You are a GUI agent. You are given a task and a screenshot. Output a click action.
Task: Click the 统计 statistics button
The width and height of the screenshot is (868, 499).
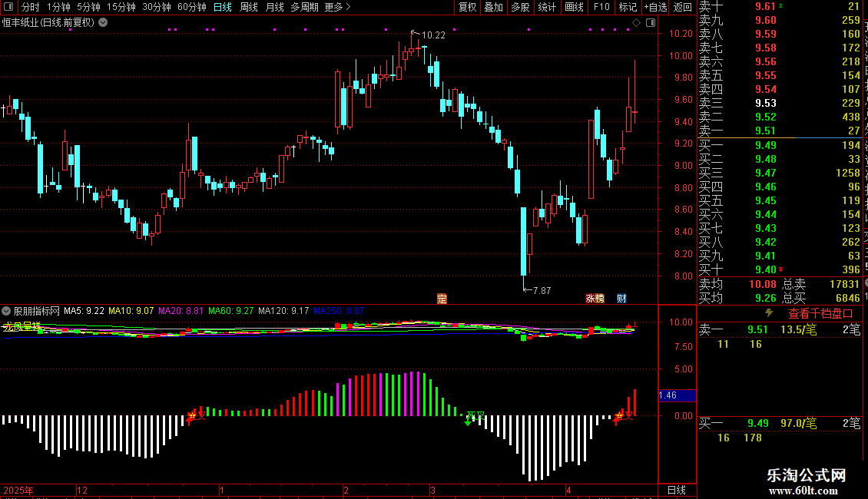[x=547, y=7]
